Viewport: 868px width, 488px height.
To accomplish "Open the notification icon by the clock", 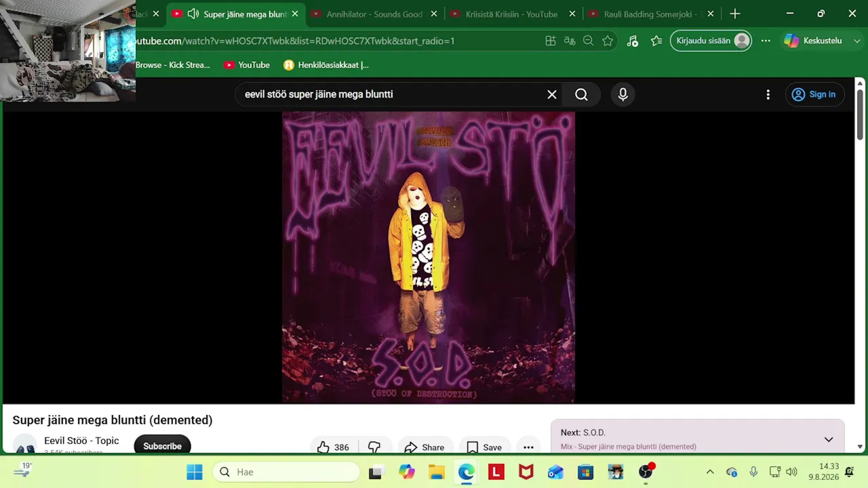I will tap(850, 472).
